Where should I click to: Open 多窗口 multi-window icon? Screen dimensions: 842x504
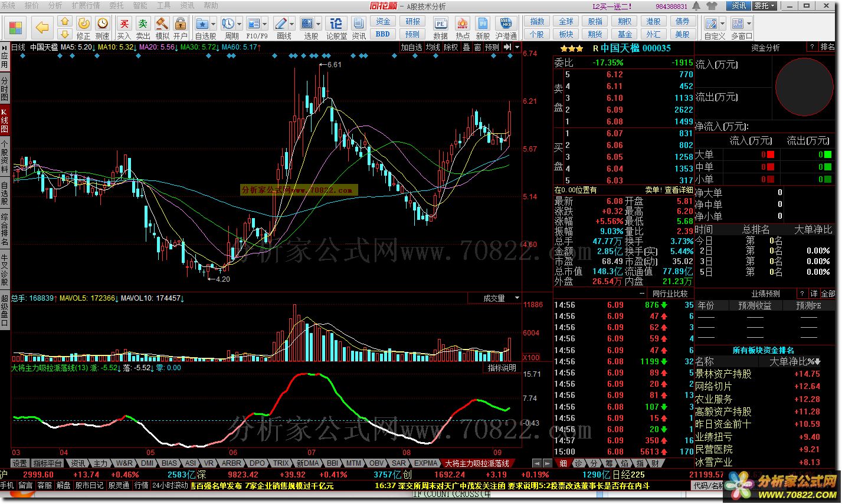click(x=738, y=24)
